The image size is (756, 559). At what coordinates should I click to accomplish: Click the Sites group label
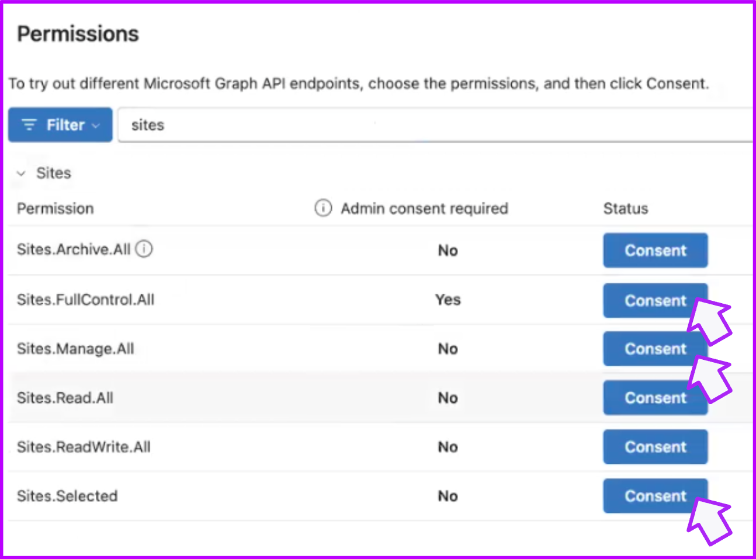coord(53,173)
